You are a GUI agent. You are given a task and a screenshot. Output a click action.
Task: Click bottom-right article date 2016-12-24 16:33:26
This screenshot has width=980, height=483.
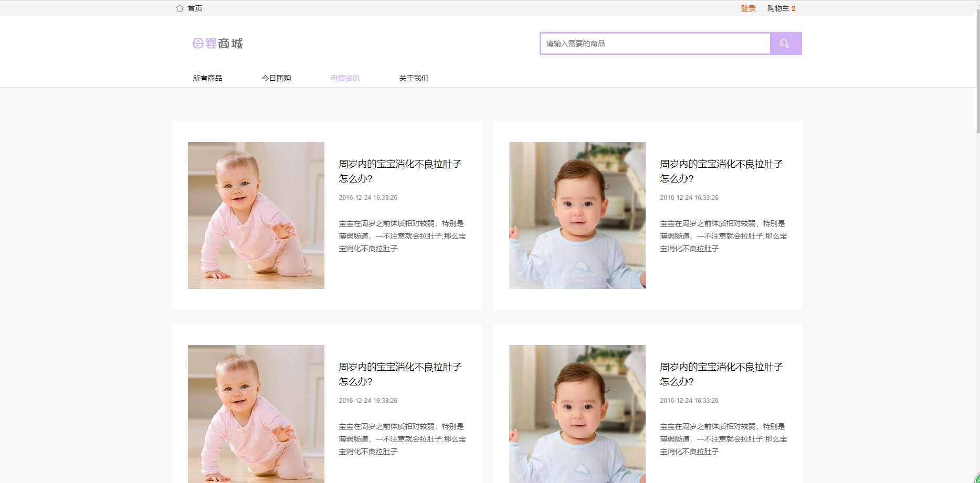(x=689, y=401)
